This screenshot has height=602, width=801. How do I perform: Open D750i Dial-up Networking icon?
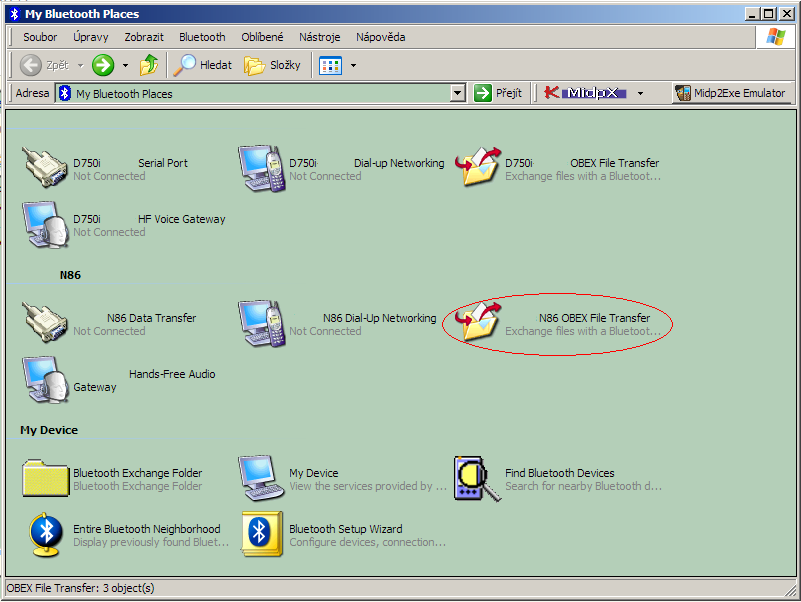pyautogui.click(x=261, y=169)
